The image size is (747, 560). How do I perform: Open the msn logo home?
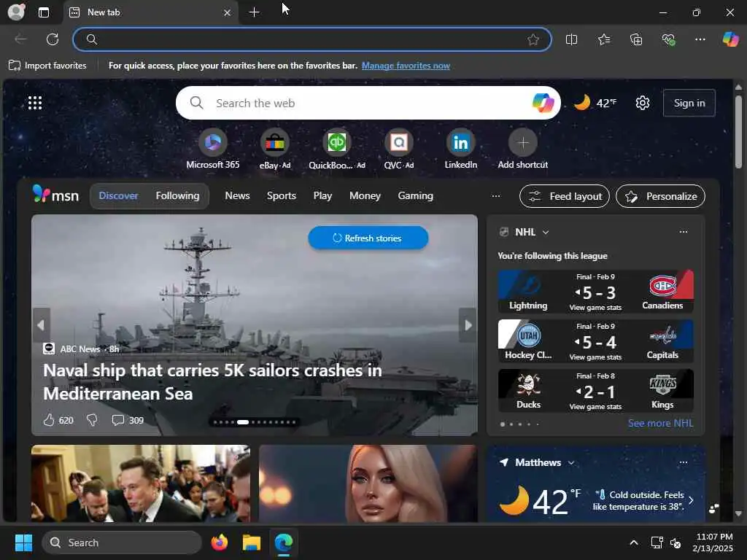pyautogui.click(x=55, y=195)
